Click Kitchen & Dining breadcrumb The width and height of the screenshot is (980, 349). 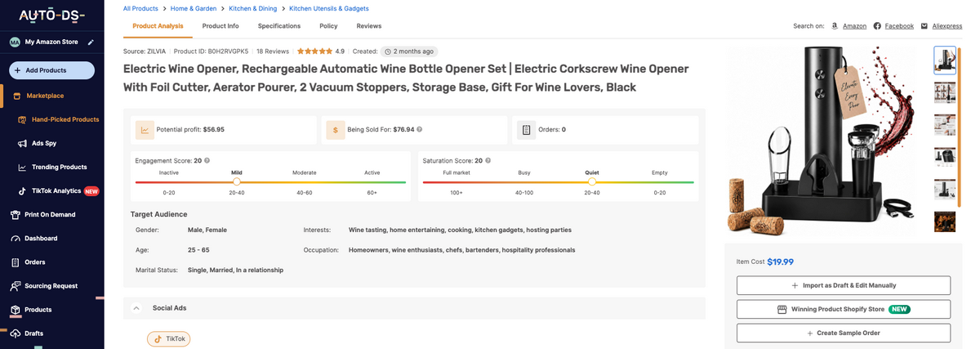point(252,8)
